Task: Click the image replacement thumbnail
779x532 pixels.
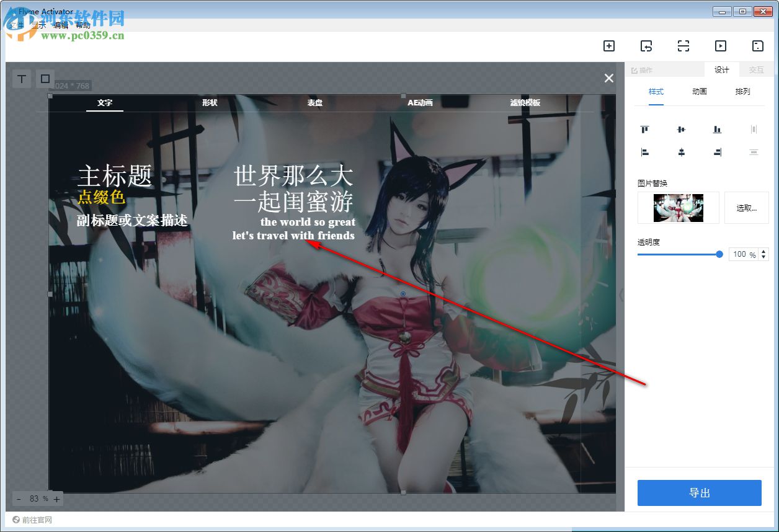Action: tap(678, 208)
